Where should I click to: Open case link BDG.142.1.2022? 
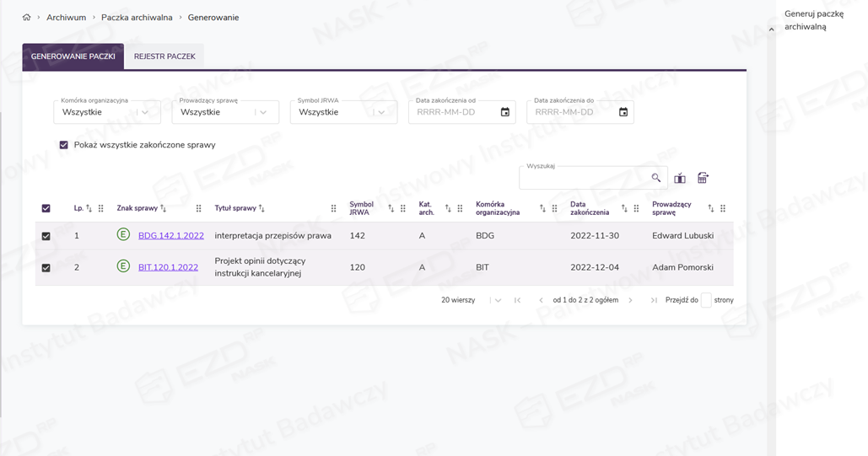click(x=171, y=236)
